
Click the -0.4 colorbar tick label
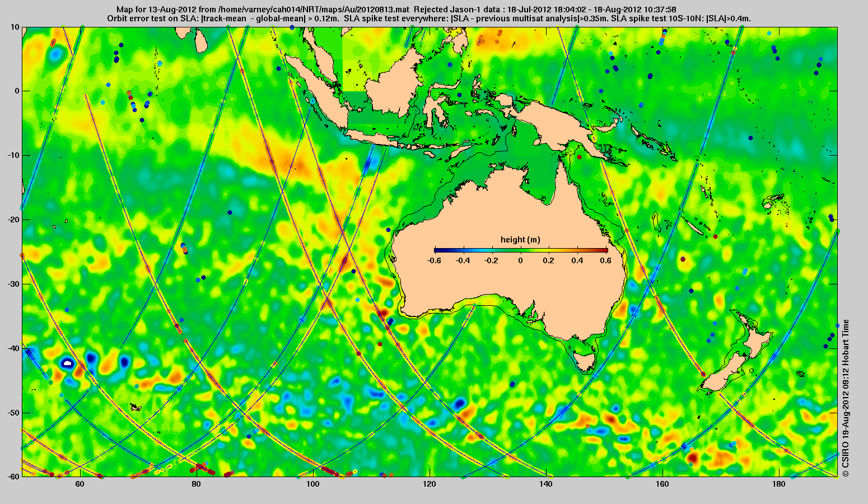[x=463, y=260]
